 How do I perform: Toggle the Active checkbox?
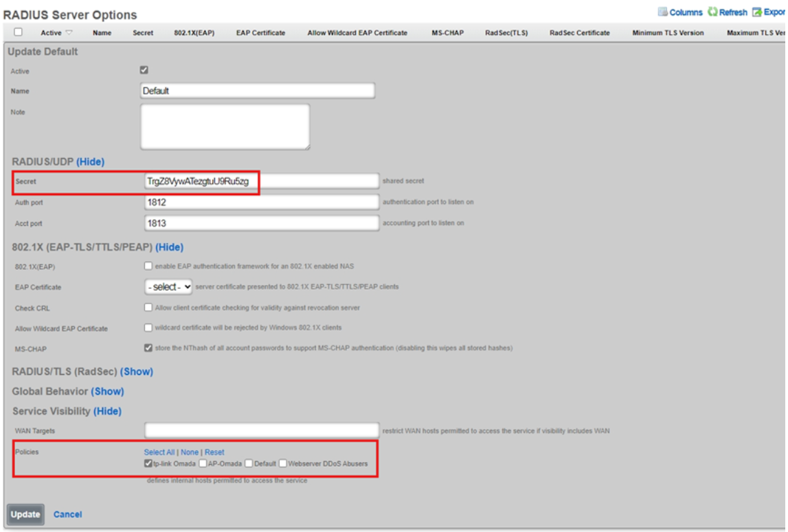tap(144, 70)
